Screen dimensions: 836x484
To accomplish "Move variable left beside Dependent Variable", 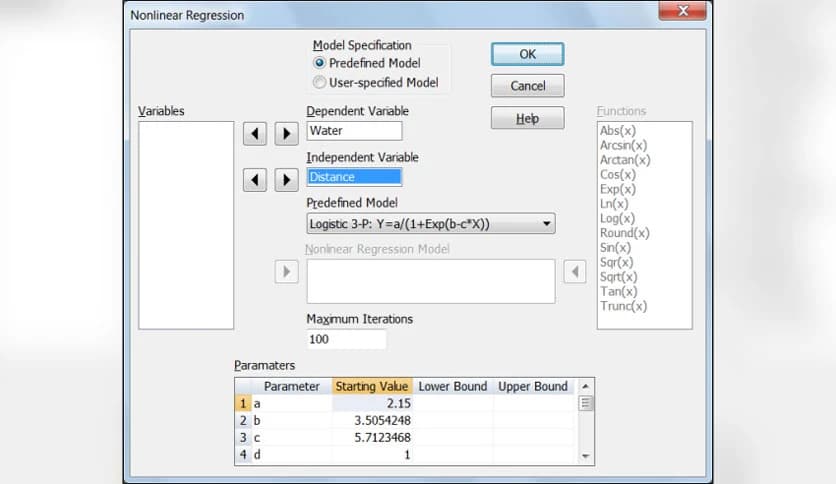I will (255, 133).
